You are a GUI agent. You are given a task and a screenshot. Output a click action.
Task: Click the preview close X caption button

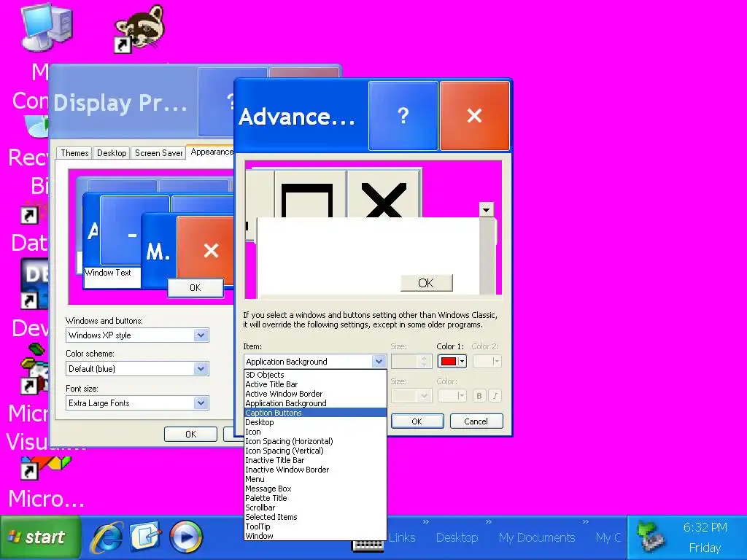coord(384,194)
